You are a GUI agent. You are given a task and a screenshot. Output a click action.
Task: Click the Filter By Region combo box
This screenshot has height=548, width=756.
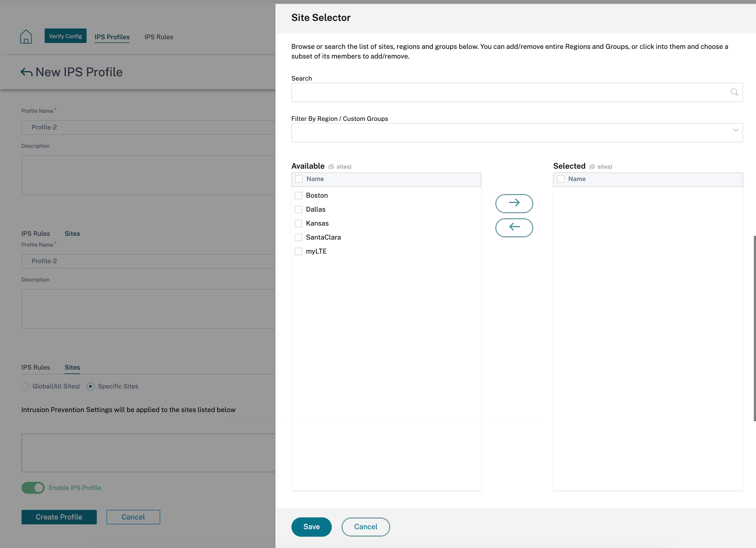(517, 133)
